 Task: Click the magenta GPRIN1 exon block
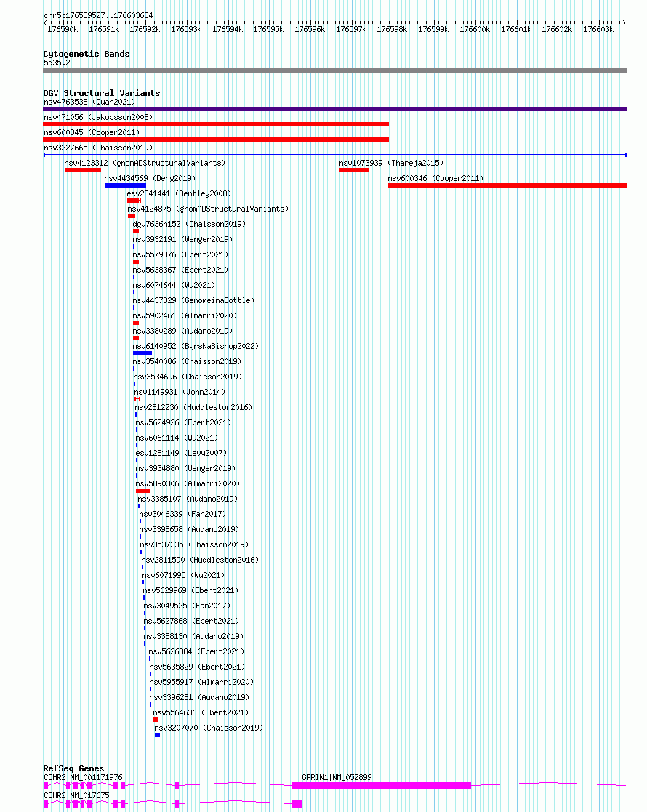pos(387,786)
